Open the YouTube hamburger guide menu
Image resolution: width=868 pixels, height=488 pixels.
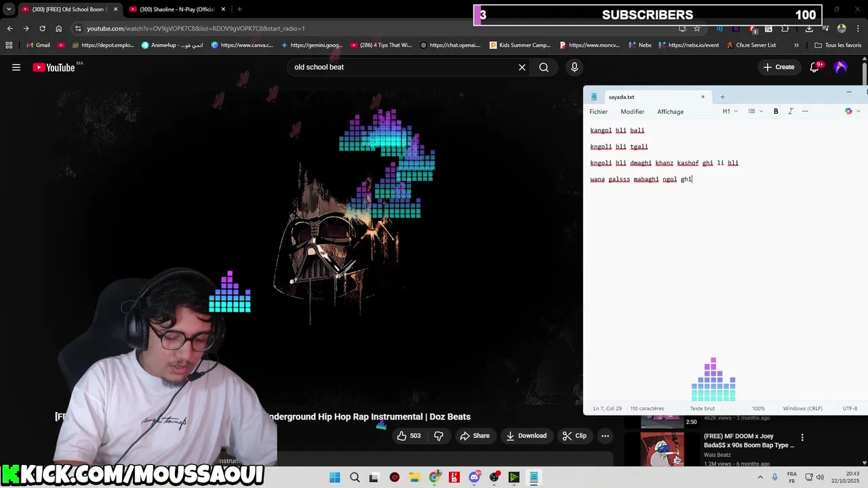[x=16, y=67]
